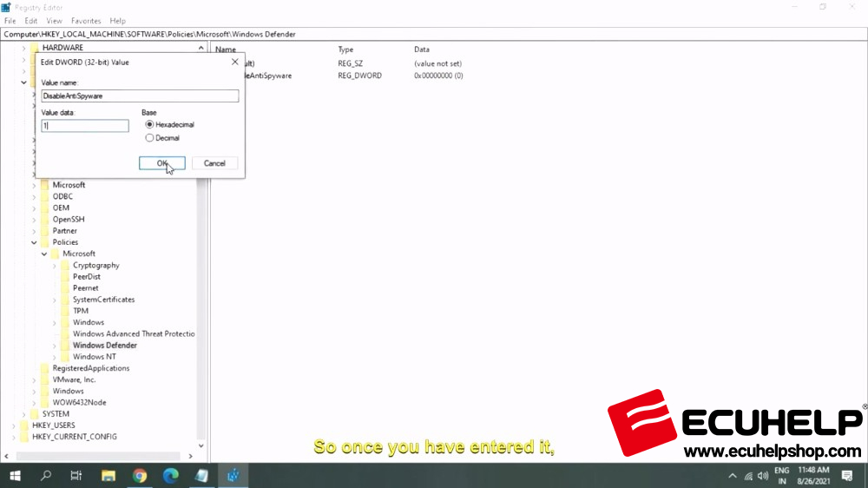Expand the Cryptography key
Image resolution: width=868 pixels, height=488 pixels.
[54, 266]
